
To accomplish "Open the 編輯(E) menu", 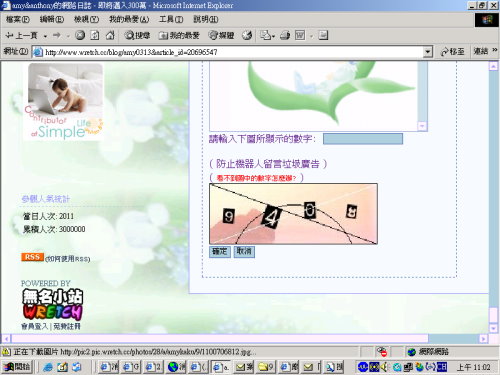I will 51,19.
